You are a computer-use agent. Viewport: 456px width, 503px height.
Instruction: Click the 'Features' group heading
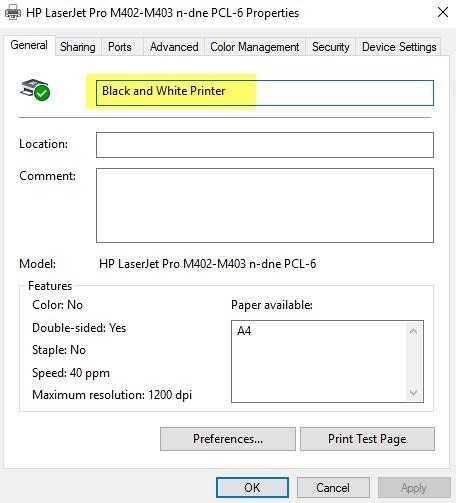[x=50, y=286]
